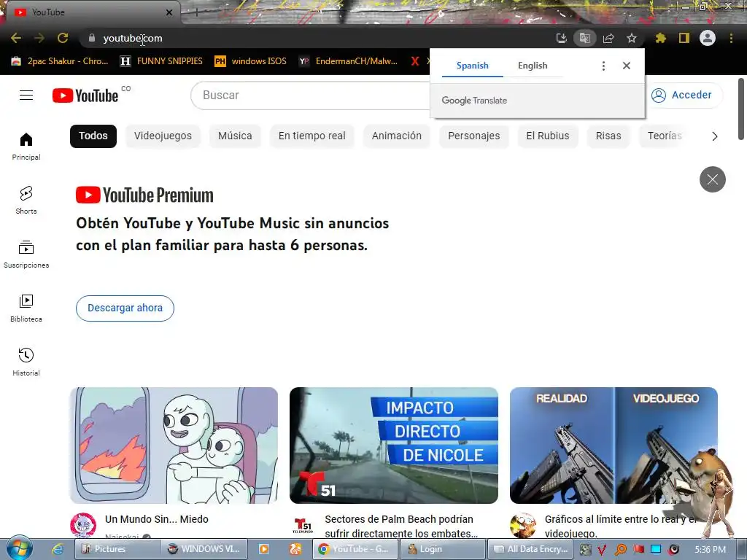The height and width of the screenshot is (560, 747).
Task: Select the English tab in the translate popup
Action: [533, 66]
